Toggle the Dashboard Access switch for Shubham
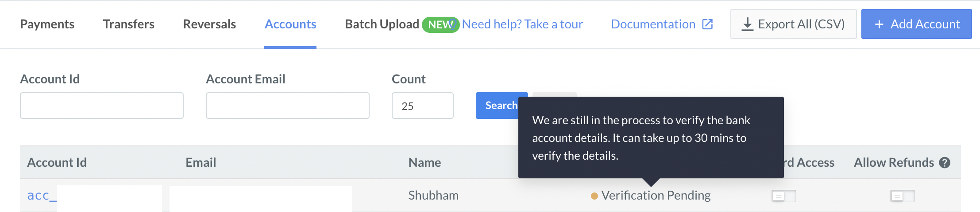 point(784,196)
